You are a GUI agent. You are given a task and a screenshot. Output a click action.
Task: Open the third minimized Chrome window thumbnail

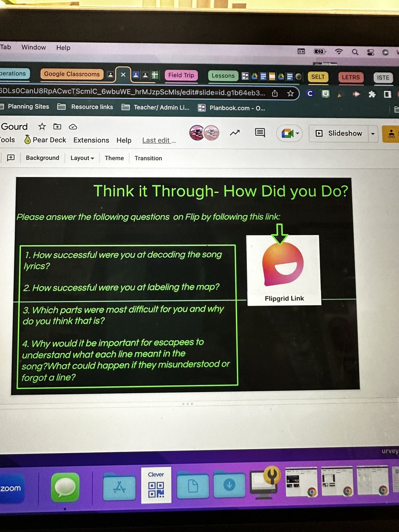[x=373, y=480]
